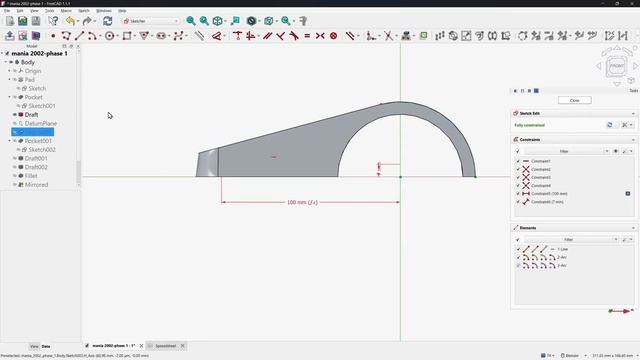Toggle visibility checkbox of Constraint1
This screenshot has width=640, height=360.
[518, 161]
